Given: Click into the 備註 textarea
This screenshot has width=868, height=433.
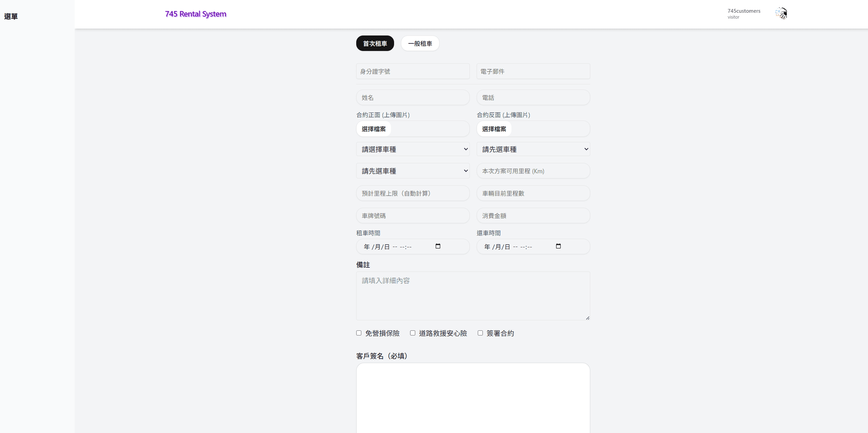Looking at the screenshot, I should 473,296.
